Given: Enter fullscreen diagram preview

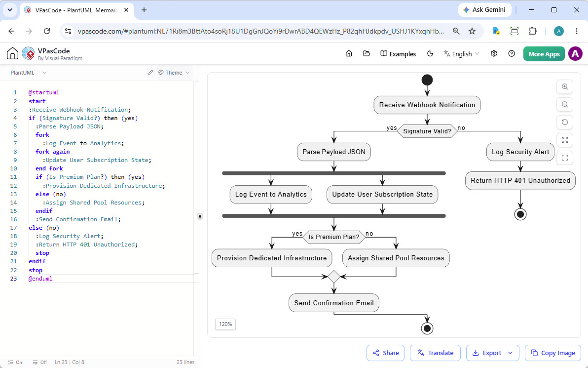Looking at the screenshot, I should pos(565,158).
